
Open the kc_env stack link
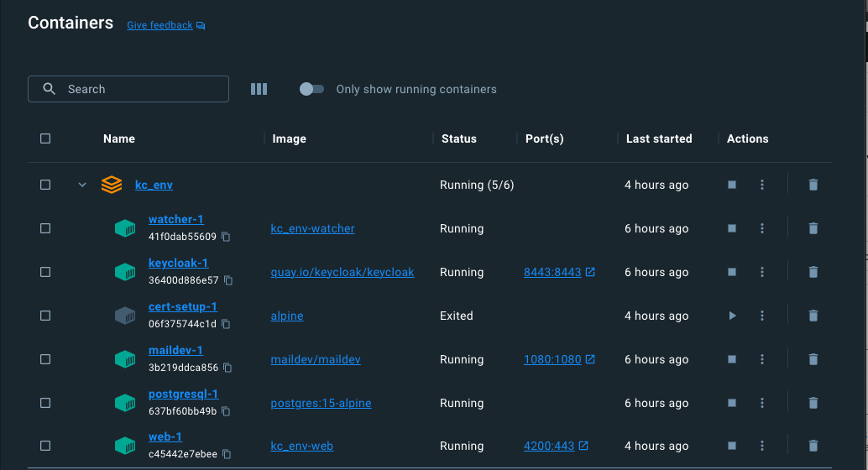154,185
